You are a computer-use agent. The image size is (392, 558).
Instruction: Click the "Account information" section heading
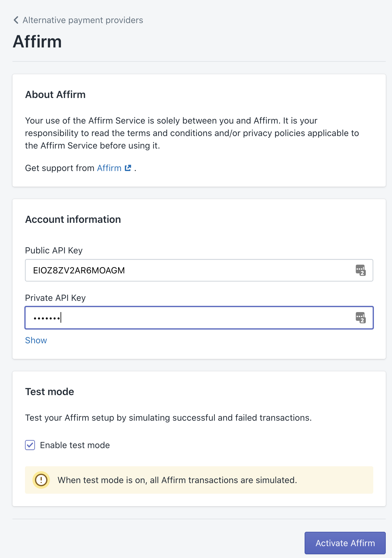coord(73,219)
